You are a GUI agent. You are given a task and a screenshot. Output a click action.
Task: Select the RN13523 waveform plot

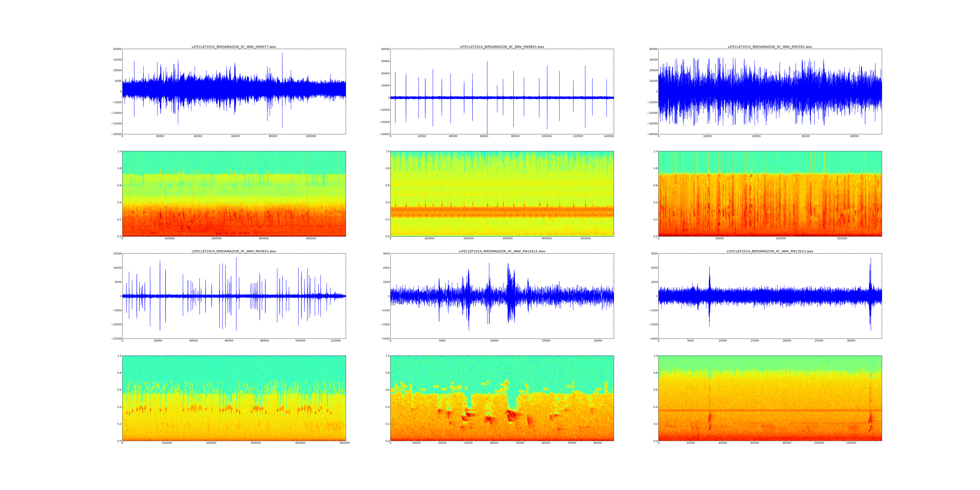pyautogui.click(x=770, y=296)
